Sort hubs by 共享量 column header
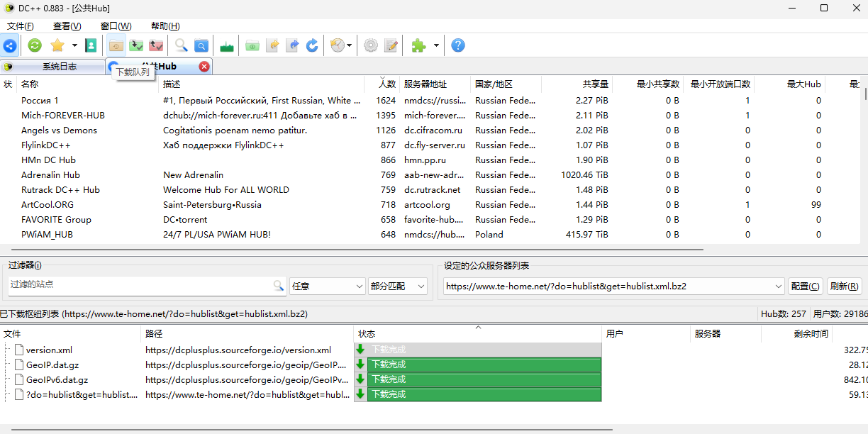Screen dimensions: 868x434 coord(577,84)
